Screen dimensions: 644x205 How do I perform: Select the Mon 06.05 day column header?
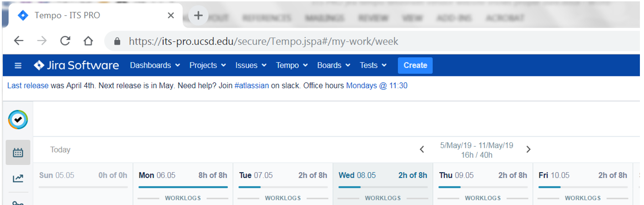(x=183, y=175)
